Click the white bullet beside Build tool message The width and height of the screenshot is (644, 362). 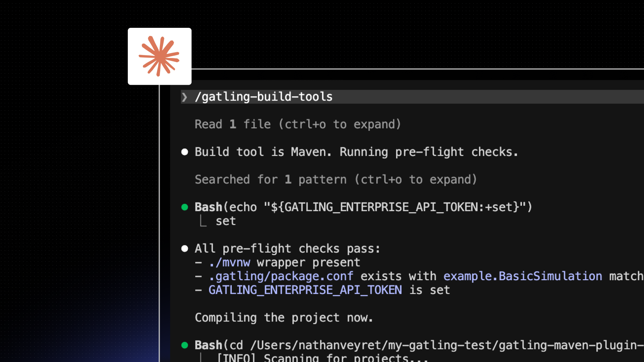(x=184, y=152)
